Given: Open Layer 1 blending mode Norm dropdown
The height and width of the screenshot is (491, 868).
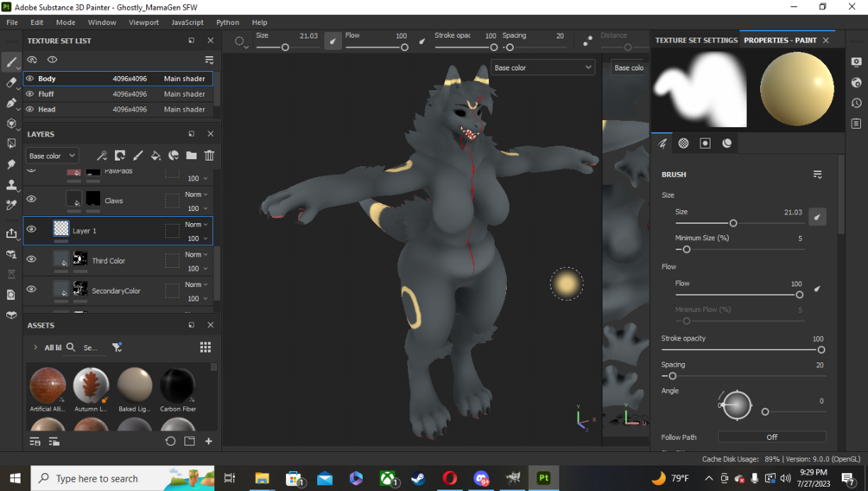Looking at the screenshot, I should [197, 225].
